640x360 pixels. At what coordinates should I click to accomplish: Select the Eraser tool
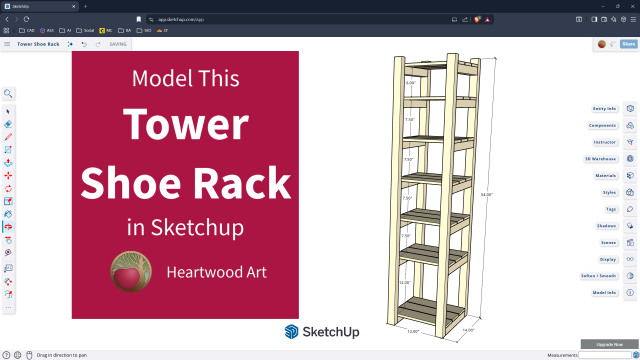[8, 124]
